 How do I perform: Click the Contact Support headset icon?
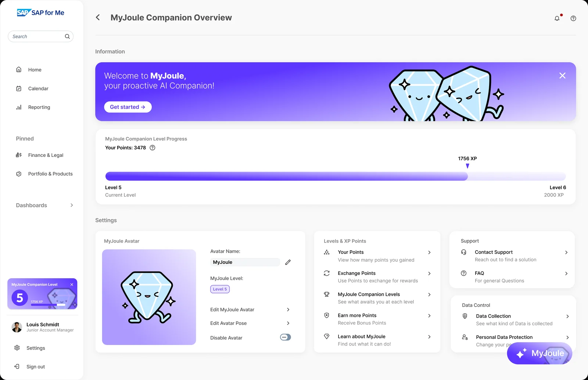[464, 252]
